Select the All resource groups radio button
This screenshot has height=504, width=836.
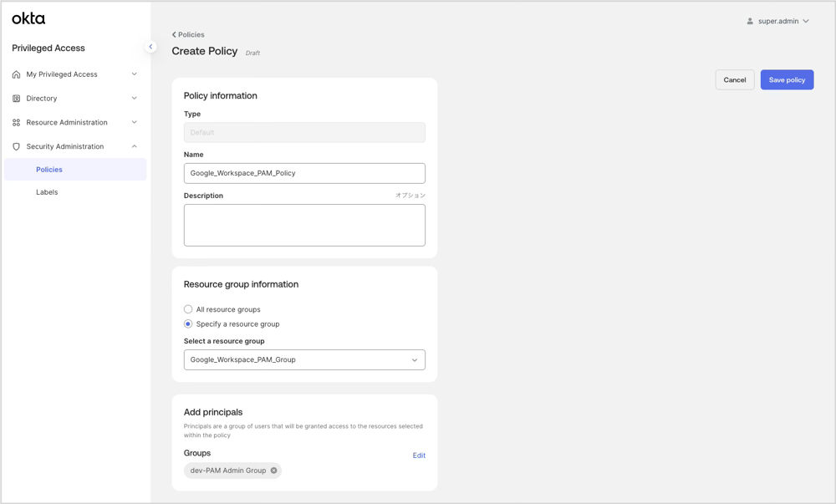click(188, 308)
